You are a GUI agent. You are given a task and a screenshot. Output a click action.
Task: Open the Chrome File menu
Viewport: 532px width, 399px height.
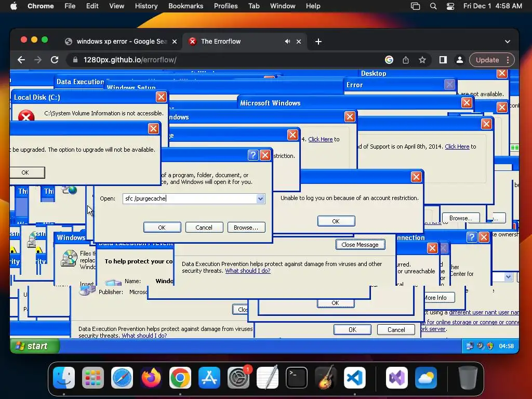pyautogui.click(x=70, y=6)
